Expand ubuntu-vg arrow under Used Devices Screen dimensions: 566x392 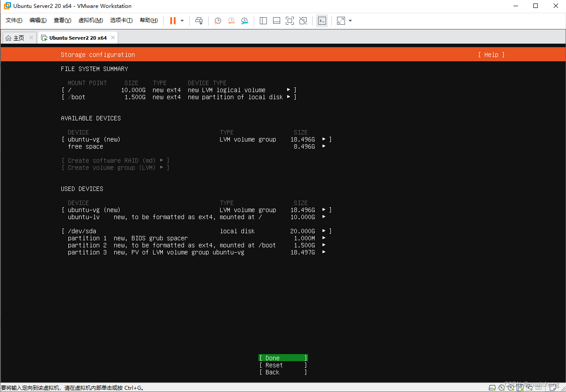(324, 209)
